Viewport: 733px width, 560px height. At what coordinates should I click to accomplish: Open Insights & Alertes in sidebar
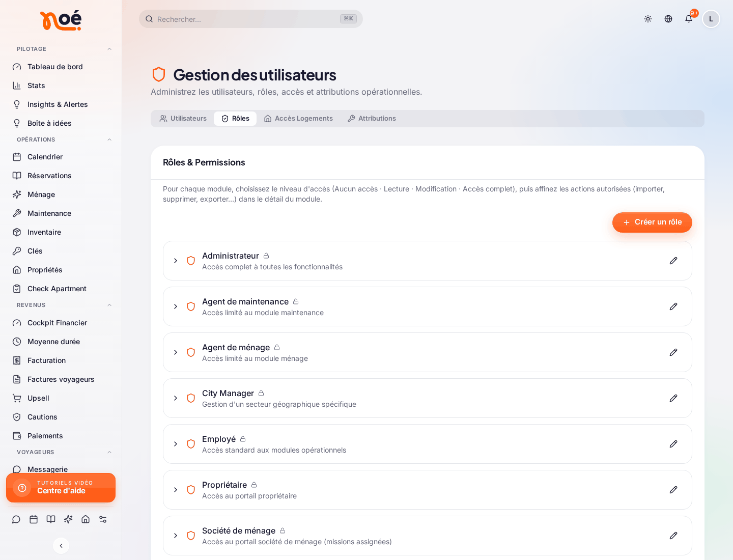[x=61, y=104]
